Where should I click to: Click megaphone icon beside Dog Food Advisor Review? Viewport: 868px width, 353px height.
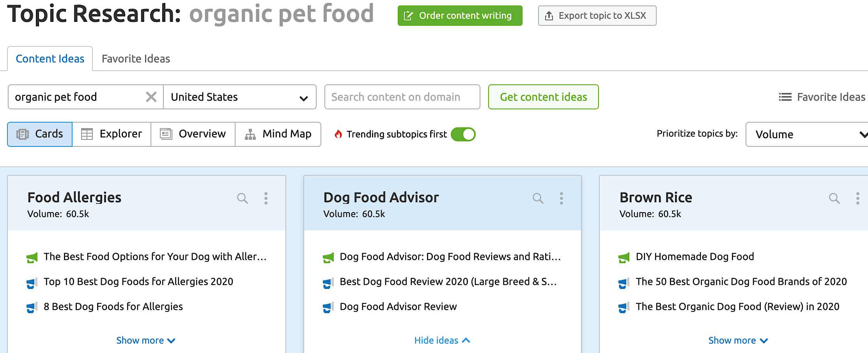pos(328,307)
